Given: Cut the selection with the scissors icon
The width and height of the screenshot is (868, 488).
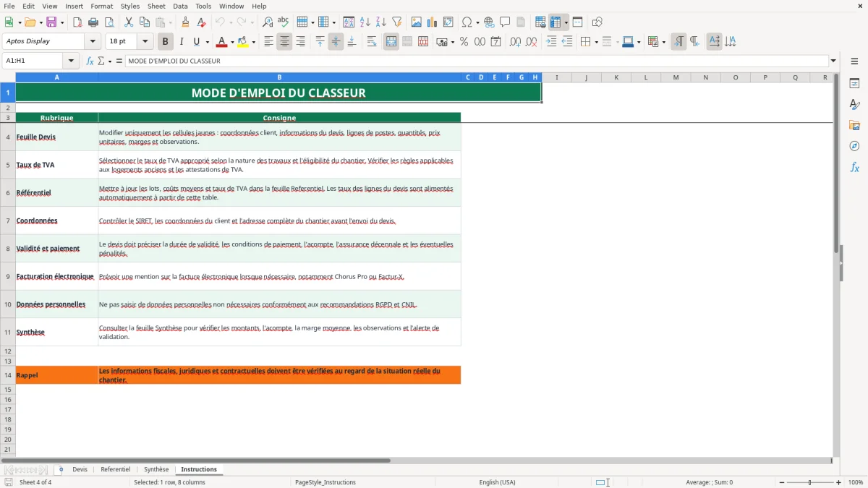Looking at the screenshot, I should pos(129,22).
